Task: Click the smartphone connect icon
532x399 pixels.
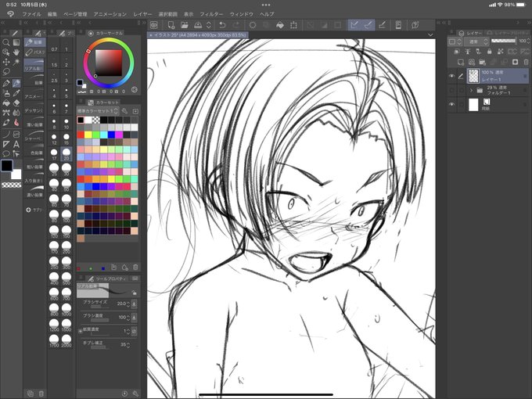Action: [398, 25]
